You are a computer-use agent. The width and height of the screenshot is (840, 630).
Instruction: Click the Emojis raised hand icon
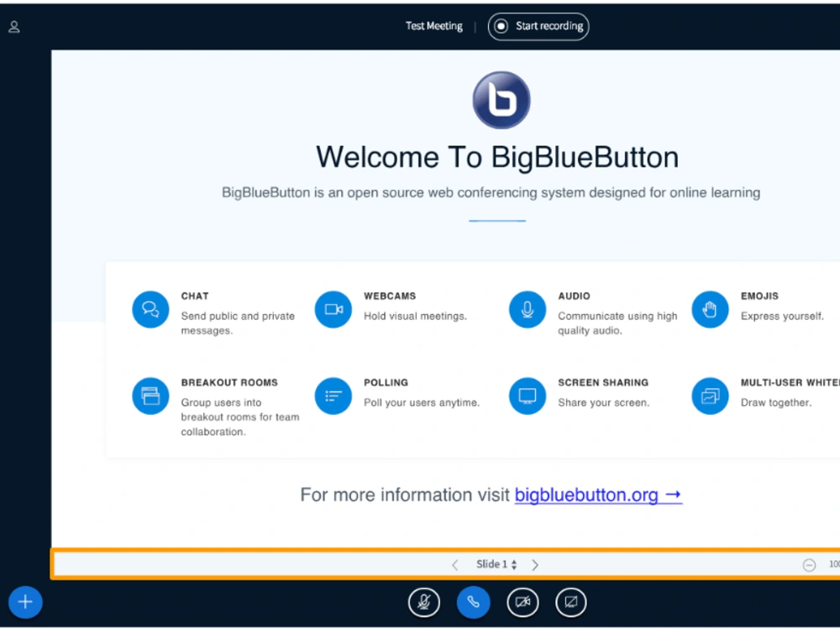click(x=711, y=309)
